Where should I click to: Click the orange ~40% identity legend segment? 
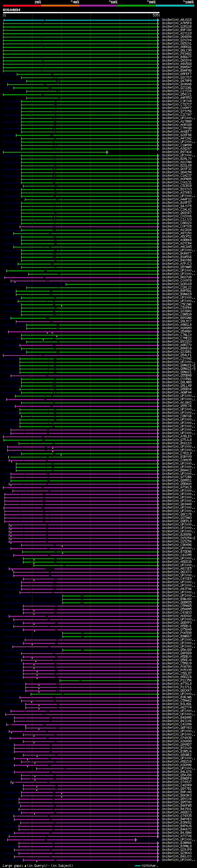coord(60,6)
